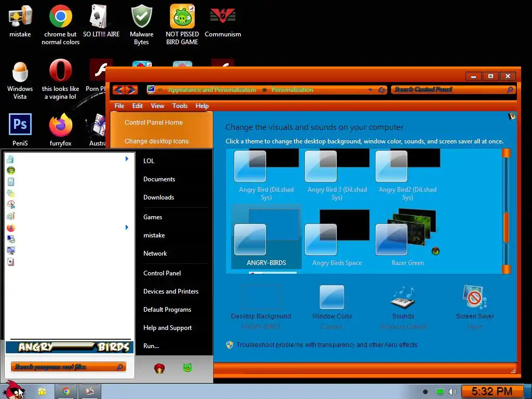The image size is (532, 399).
Task: Launch Sticky Notes from the Start menu
Action: pyautogui.click(x=10, y=193)
